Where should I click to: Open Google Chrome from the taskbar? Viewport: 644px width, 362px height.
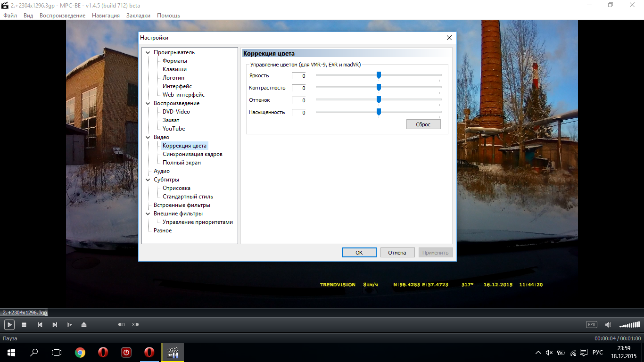[x=80, y=353]
